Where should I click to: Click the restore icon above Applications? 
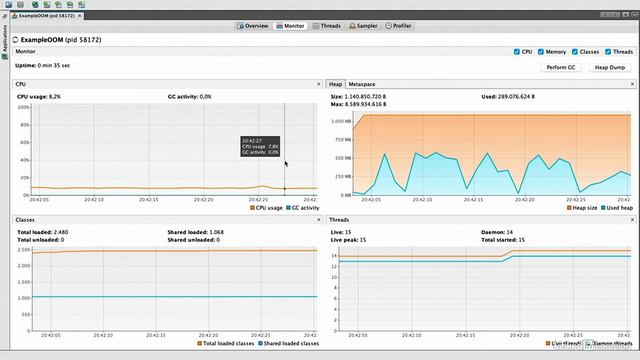point(4,16)
